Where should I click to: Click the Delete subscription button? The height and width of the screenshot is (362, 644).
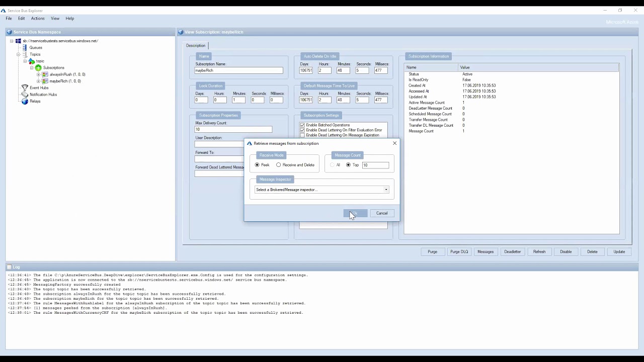pos(592,252)
